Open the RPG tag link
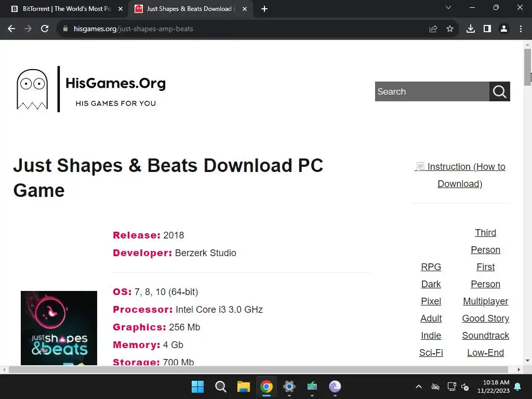 tap(431, 267)
